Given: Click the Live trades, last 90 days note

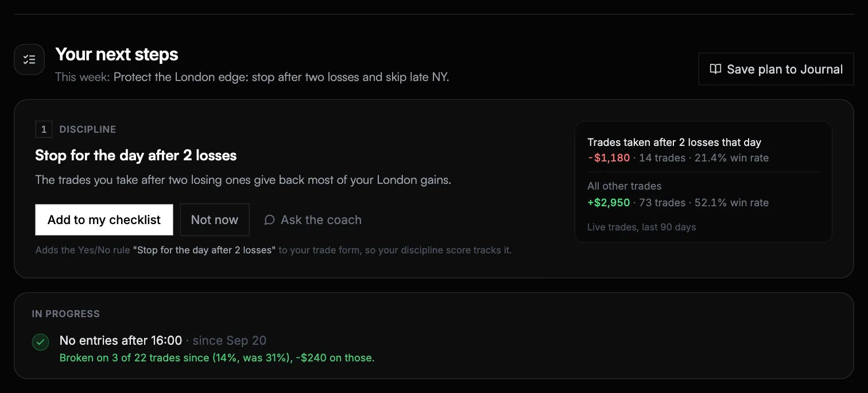Looking at the screenshot, I should point(641,227).
